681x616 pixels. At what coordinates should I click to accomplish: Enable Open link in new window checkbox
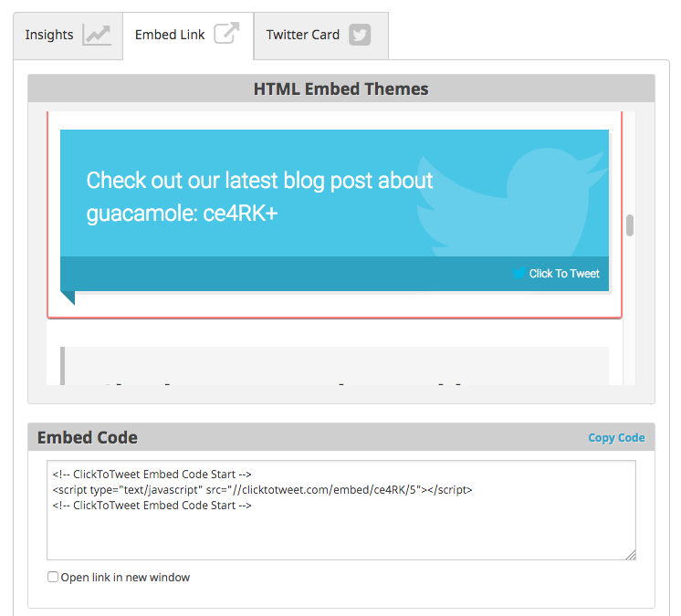click(53, 577)
